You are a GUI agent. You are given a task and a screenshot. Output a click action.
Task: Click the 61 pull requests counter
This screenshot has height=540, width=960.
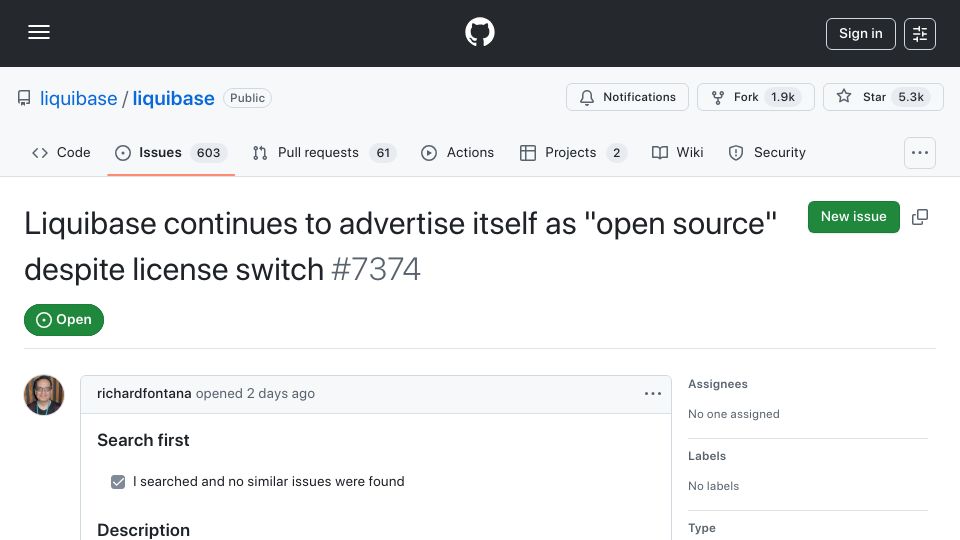[x=383, y=152]
